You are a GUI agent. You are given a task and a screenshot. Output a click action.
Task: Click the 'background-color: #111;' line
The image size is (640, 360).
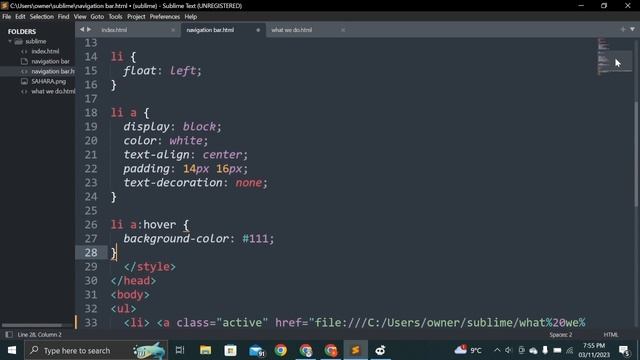(x=199, y=238)
